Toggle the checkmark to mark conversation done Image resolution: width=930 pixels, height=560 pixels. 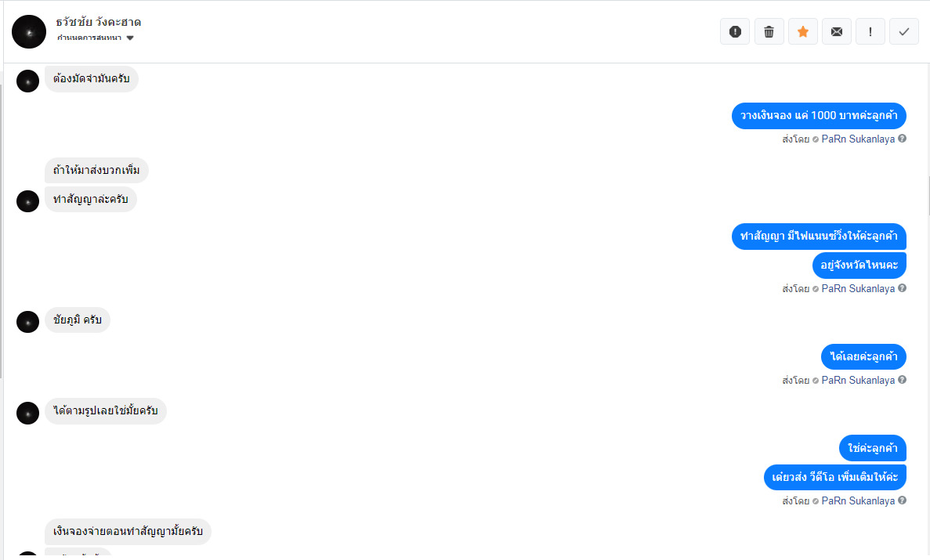904,31
